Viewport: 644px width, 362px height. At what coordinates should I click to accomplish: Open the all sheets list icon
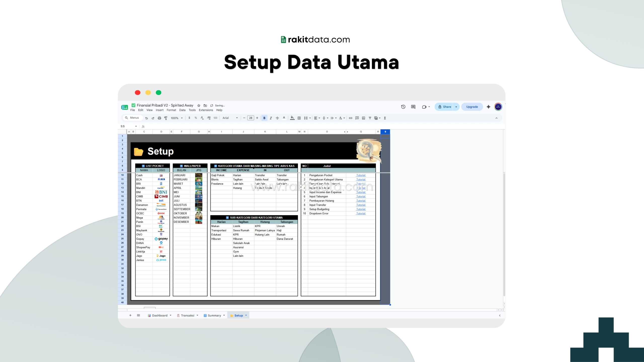point(138,315)
